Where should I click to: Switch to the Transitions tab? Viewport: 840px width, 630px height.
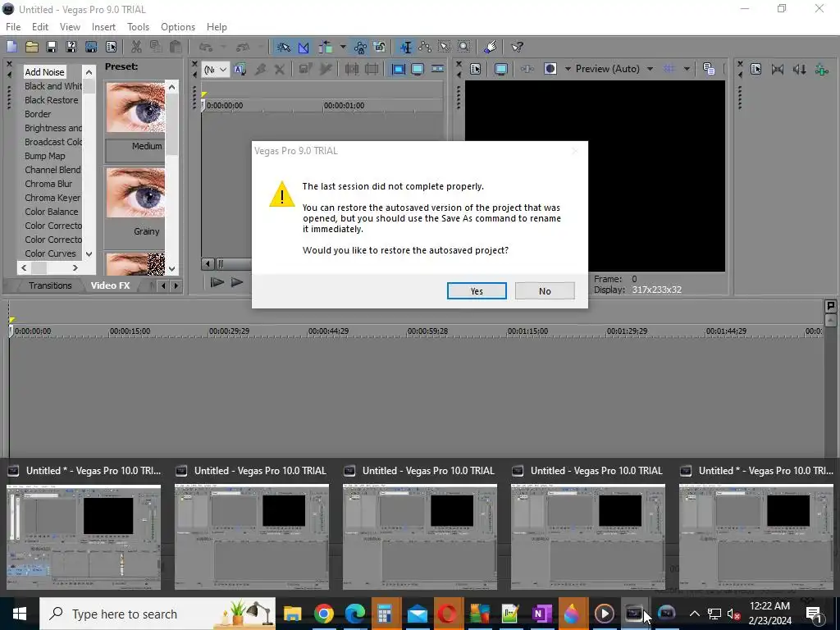pyautogui.click(x=50, y=285)
